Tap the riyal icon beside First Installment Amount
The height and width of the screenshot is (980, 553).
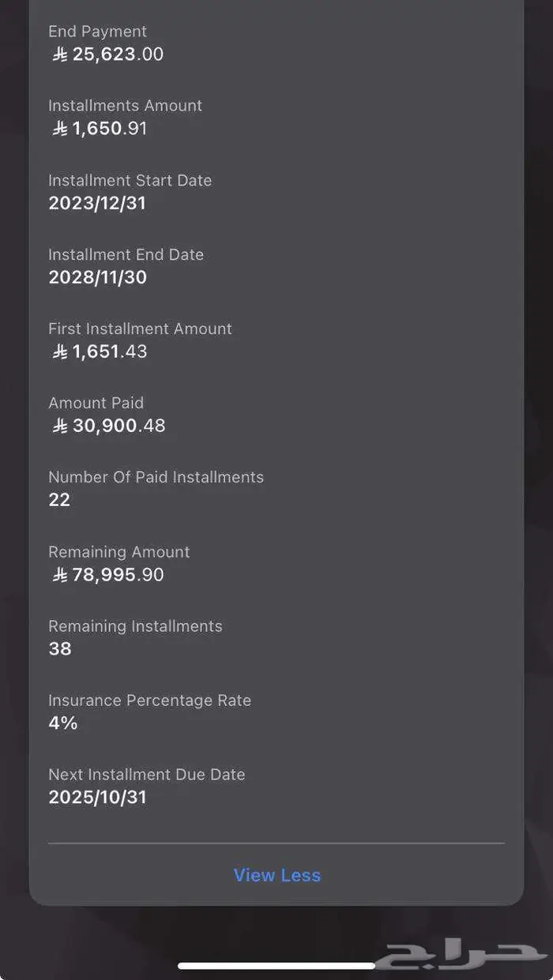tap(60, 351)
